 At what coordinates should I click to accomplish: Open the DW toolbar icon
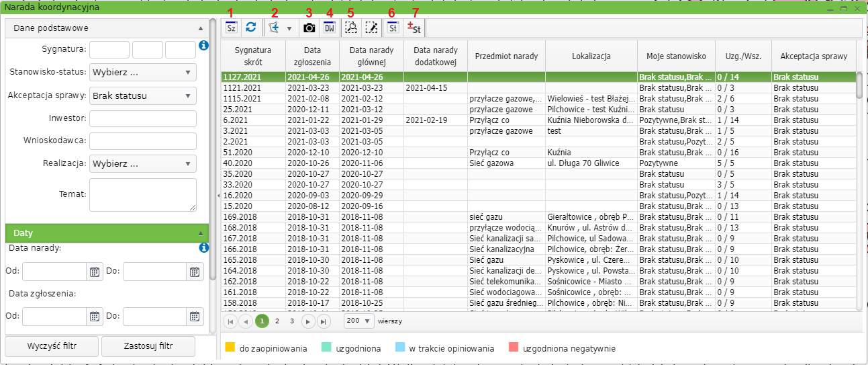click(x=329, y=28)
